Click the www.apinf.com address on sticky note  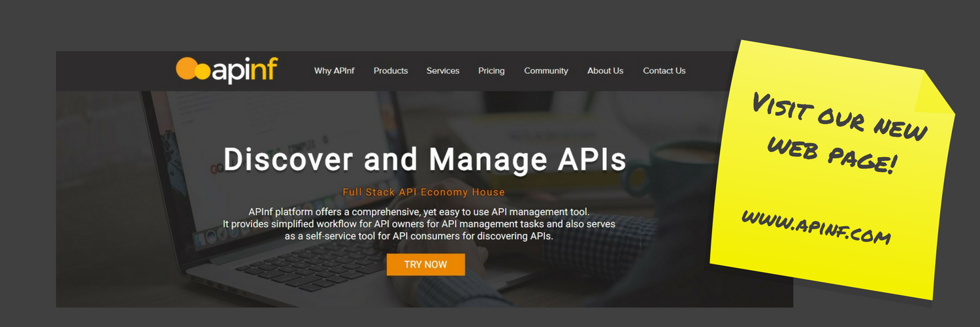(816, 226)
